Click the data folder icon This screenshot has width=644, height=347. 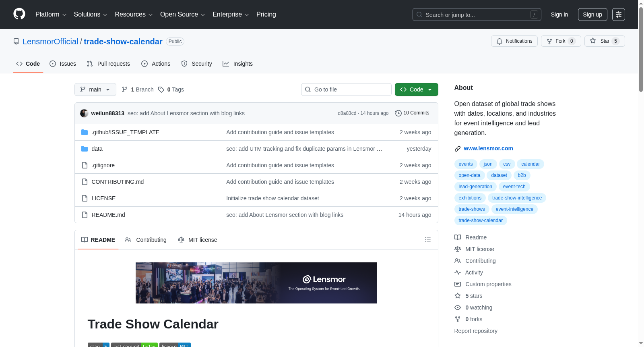pyautogui.click(x=85, y=149)
